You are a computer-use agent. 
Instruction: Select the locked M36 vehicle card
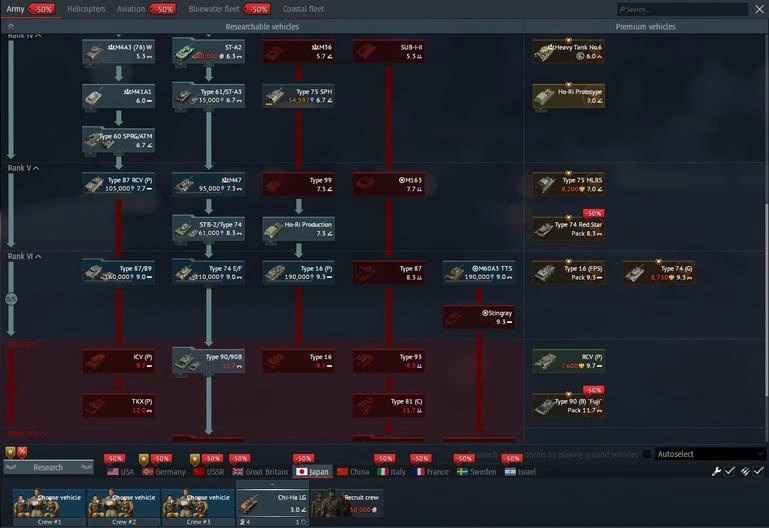point(299,51)
